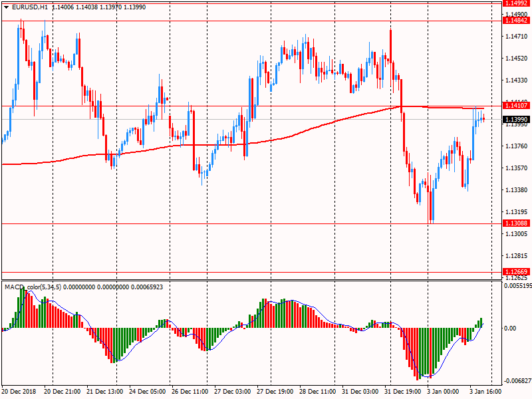Click the current price tag 1.13990
This screenshot has width=532, height=399.
516,118
